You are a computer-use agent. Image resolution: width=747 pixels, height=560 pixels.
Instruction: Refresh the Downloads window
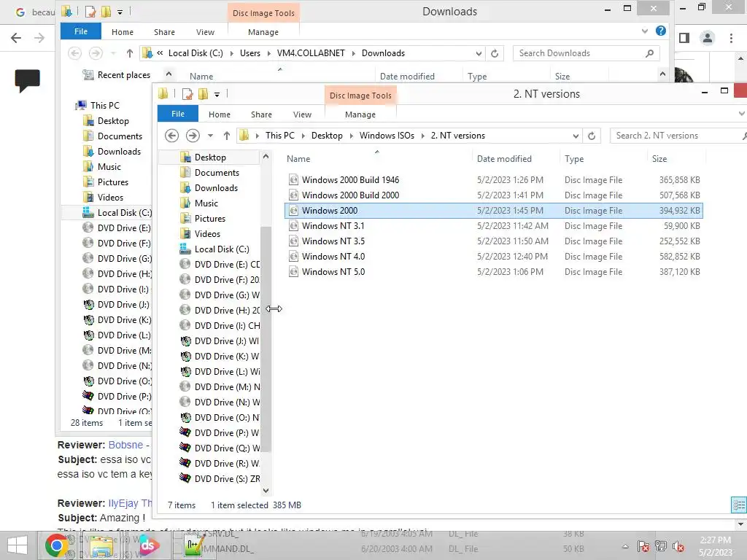(495, 53)
